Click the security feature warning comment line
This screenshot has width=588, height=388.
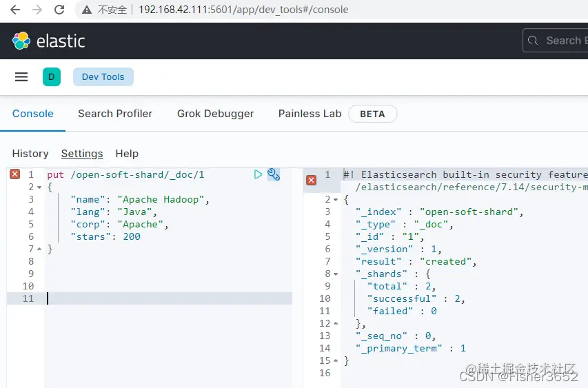[x=465, y=174]
